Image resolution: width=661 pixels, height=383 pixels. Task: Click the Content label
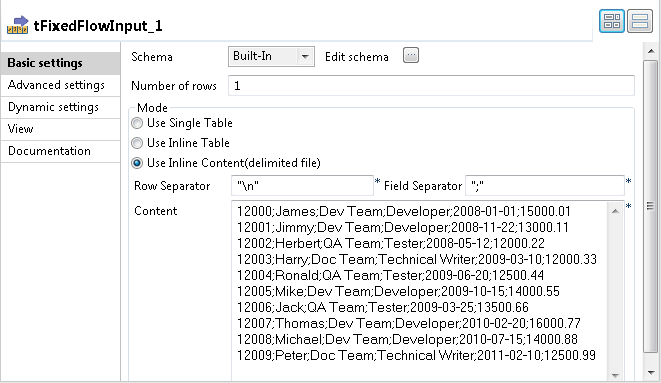(156, 211)
